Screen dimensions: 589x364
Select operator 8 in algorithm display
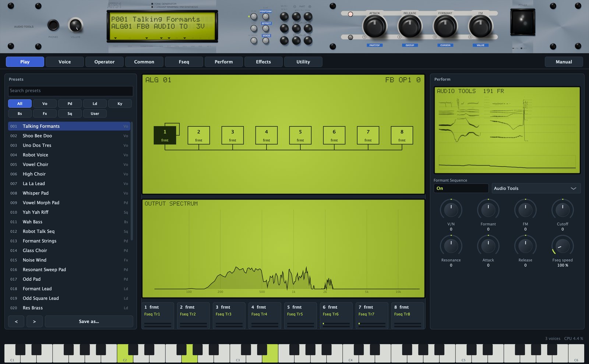coord(402,135)
